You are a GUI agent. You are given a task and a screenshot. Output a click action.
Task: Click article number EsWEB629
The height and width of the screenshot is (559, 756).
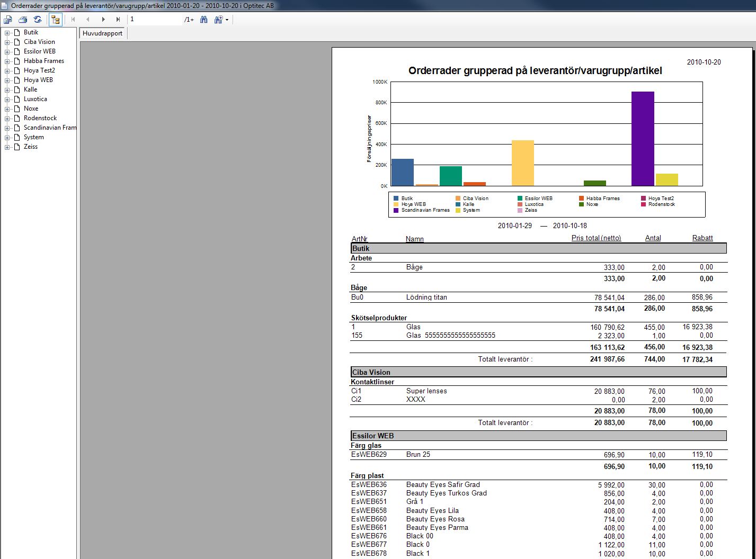(x=369, y=455)
